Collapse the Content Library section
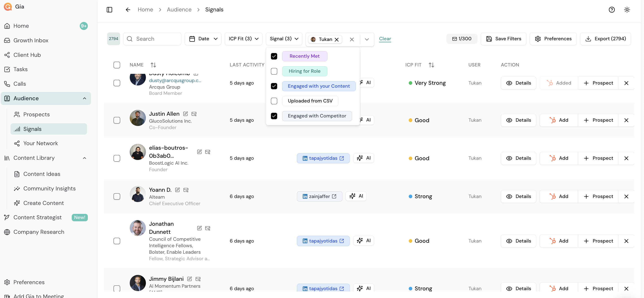The width and height of the screenshot is (644, 298). 84,158
